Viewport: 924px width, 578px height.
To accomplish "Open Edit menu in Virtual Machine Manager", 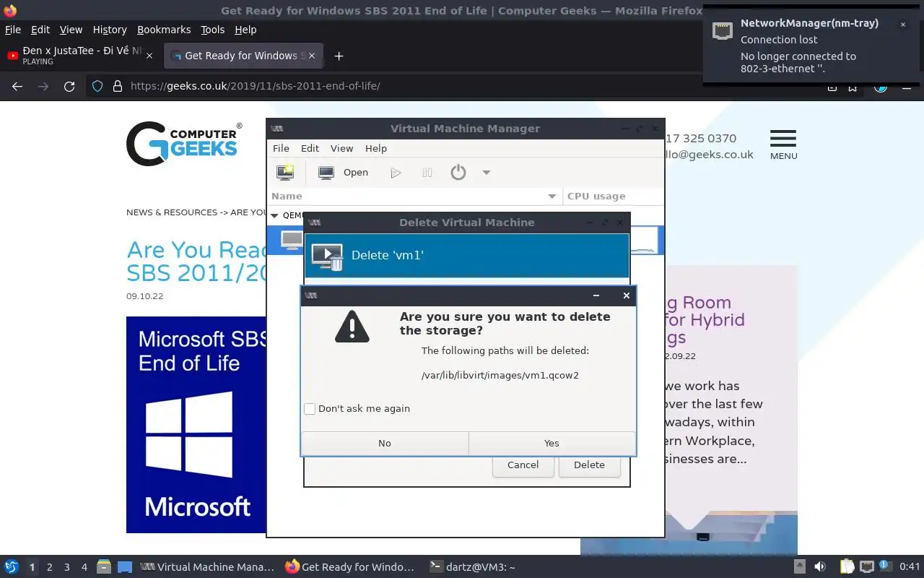I will [x=310, y=148].
